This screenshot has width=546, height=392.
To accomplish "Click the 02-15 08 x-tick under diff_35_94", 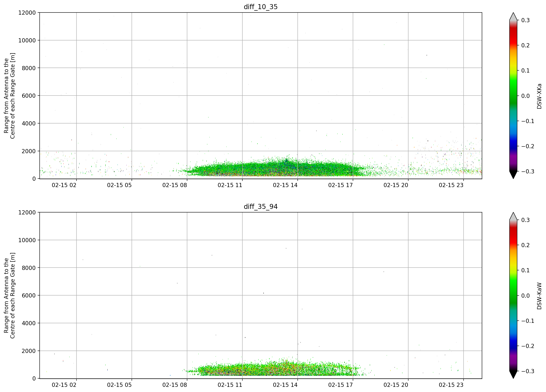I will click(x=175, y=385).
